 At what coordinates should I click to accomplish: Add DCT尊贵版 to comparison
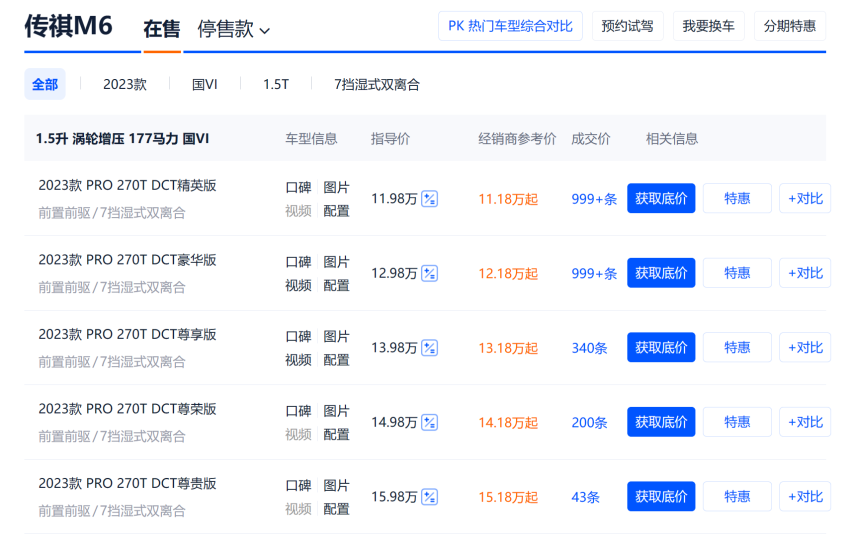tap(805, 496)
